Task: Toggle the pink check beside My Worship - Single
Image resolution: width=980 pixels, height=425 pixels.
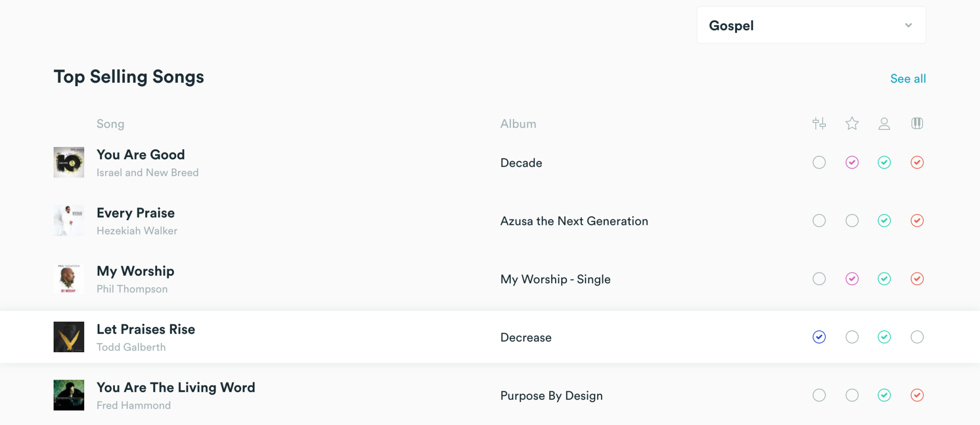Action: pyautogui.click(x=852, y=279)
